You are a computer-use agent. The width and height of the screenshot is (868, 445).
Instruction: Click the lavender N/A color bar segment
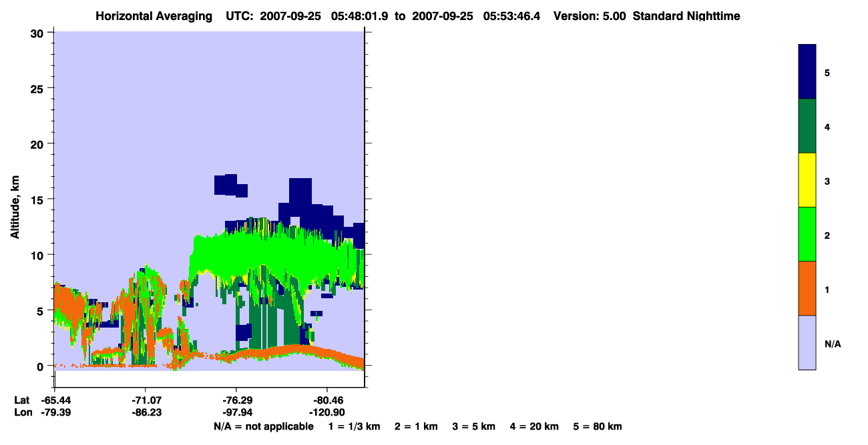807,342
